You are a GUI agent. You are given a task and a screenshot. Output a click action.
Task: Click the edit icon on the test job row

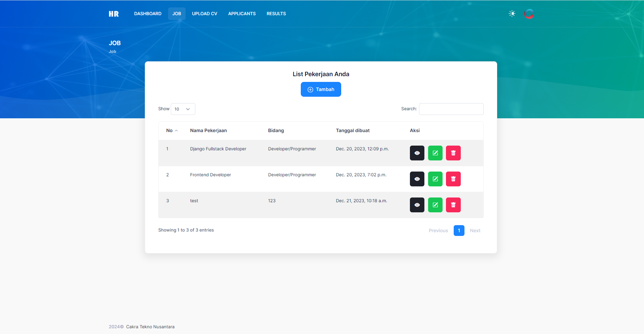point(435,205)
